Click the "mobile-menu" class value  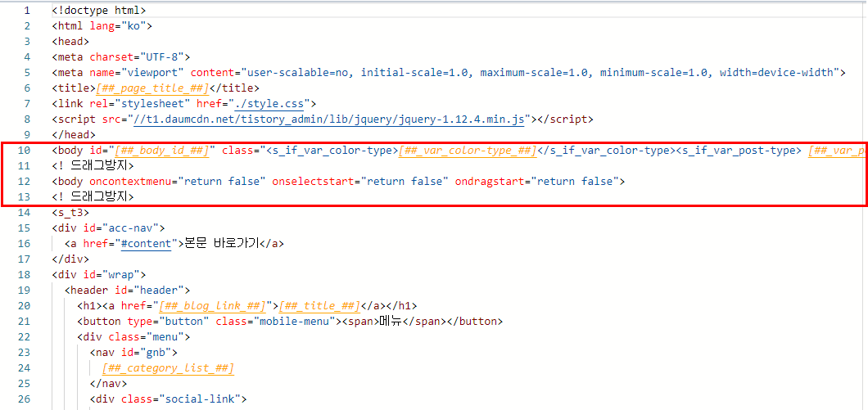tap(295, 321)
